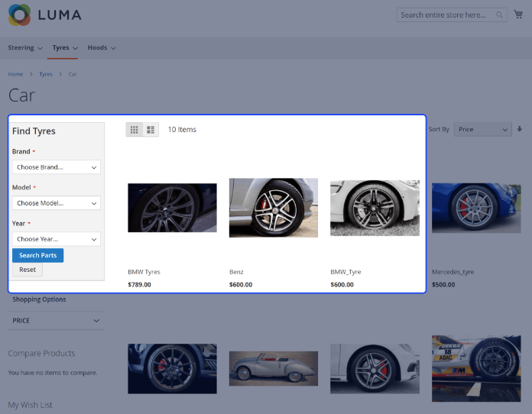This screenshot has height=414, width=532.
Task: Click the Luma logo icon
Action: [x=19, y=15]
